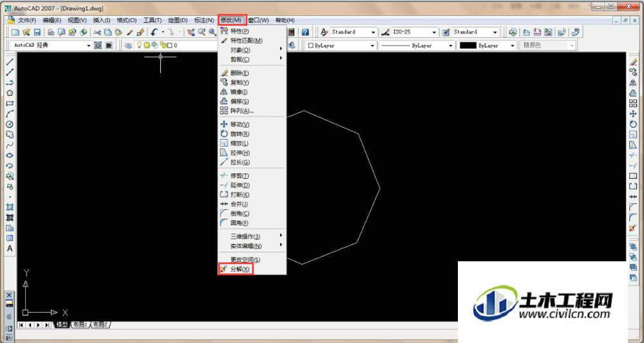Click the Match Properties brush icon in toolbar
The image size is (644, 343).
click(x=129, y=32)
